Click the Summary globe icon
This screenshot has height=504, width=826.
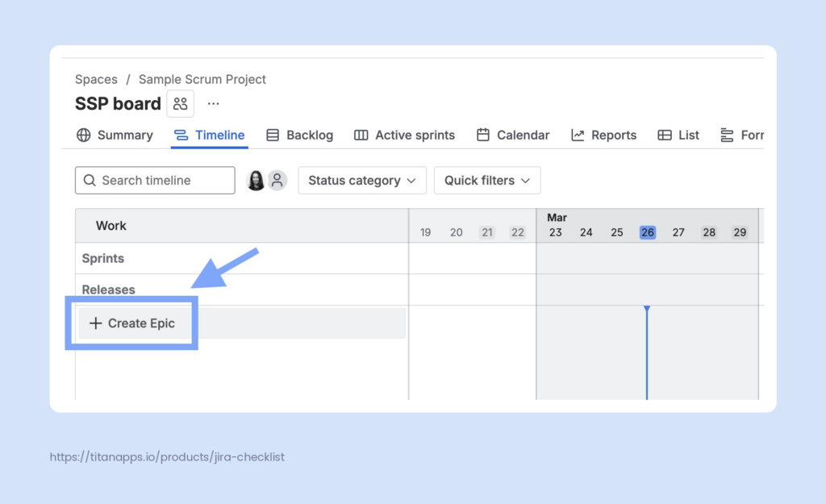pos(86,135)
